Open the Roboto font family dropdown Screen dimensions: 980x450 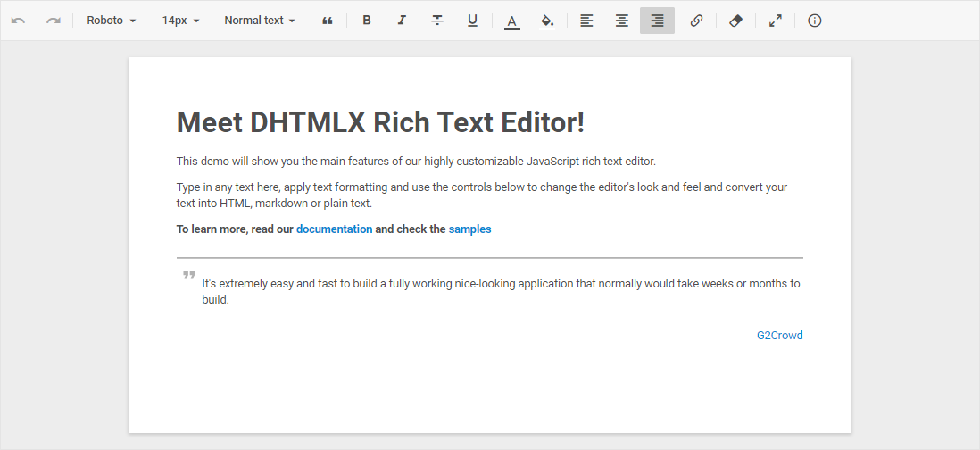point(111,21)
